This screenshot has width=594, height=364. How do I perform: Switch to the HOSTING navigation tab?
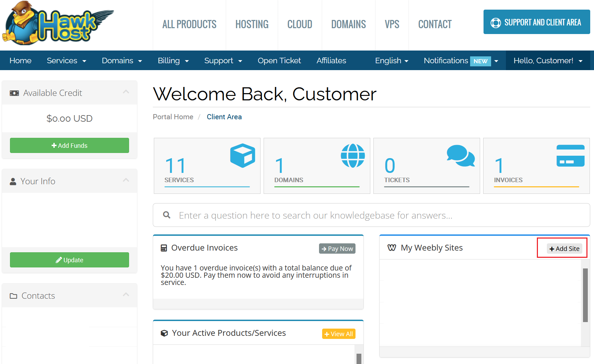point(252,24)
